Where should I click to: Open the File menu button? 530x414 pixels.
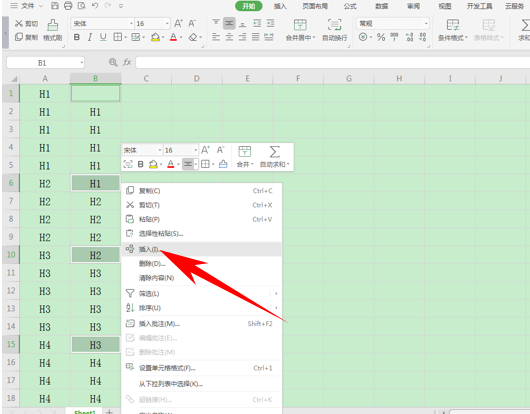(x=26, y=6)
